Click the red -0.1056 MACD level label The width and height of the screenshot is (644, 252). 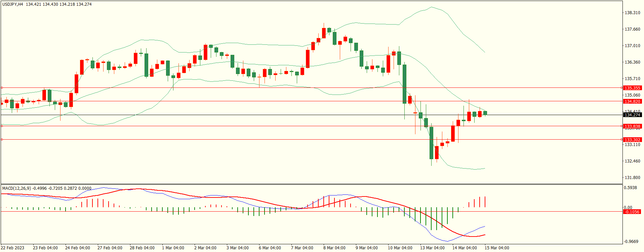[x=632, y=212]
